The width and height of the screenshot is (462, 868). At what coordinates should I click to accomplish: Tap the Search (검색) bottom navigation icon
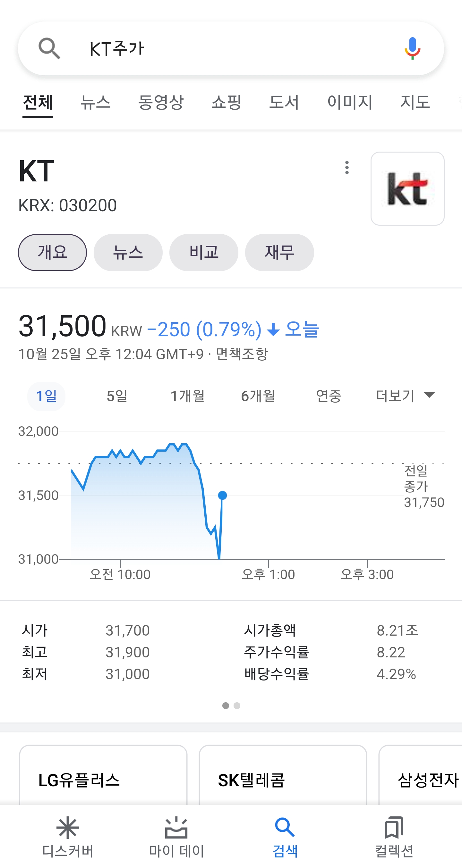285,828
